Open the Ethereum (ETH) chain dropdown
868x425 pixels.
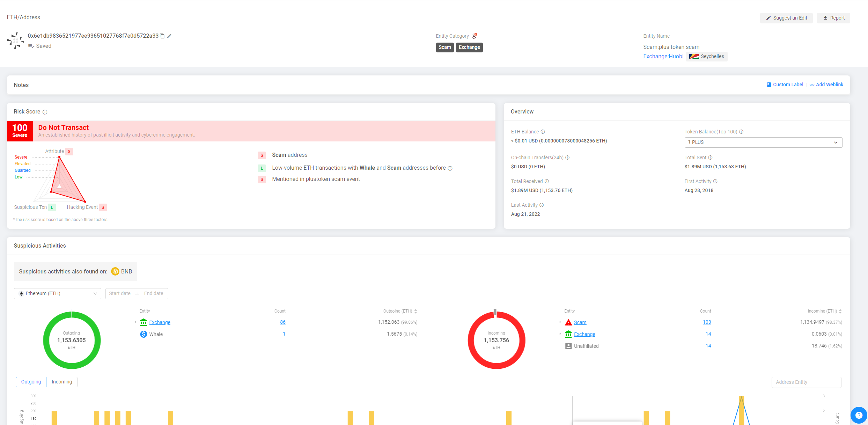click(58, 294)
